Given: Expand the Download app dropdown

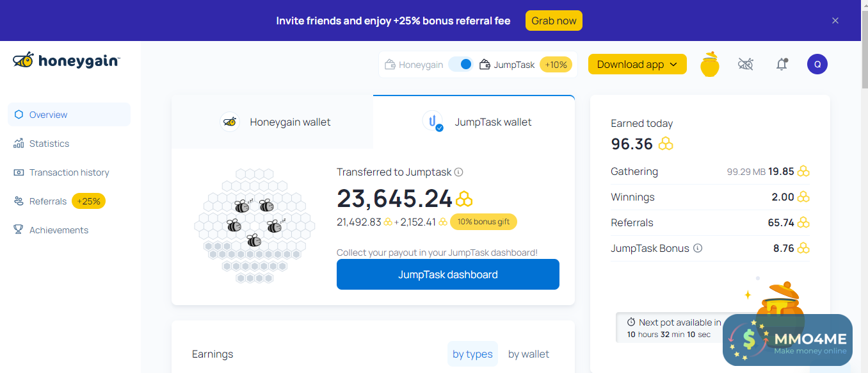Looking at the screenshot, I should tap(637, 64).
